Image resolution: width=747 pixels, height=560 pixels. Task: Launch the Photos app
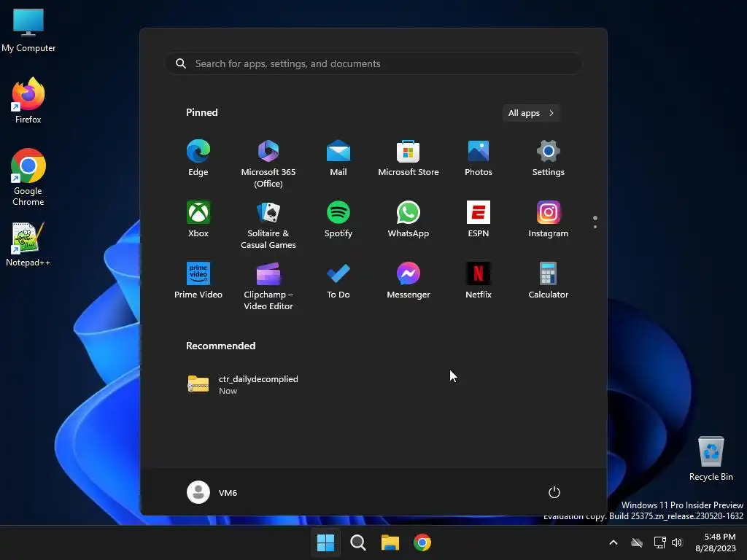tap(479, 158)
